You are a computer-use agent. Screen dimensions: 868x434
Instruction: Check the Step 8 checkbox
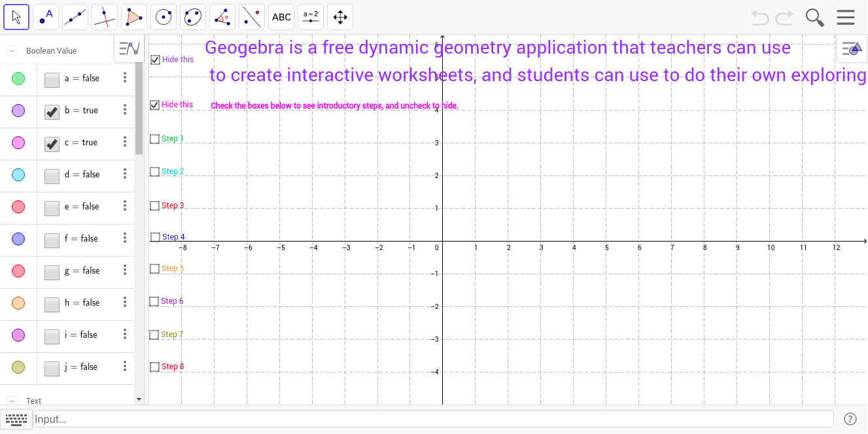[155, 367]
